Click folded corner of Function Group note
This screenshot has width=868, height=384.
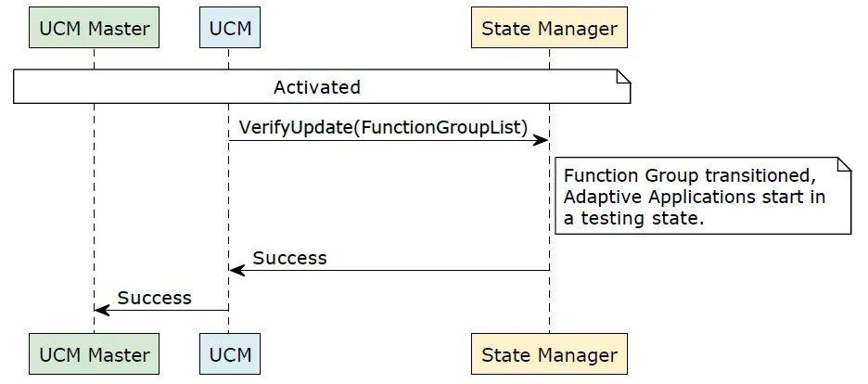[x=844, y=164]
